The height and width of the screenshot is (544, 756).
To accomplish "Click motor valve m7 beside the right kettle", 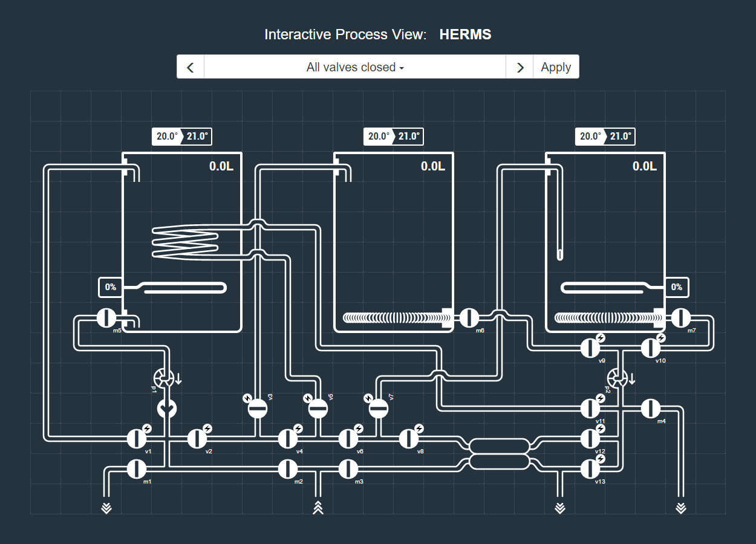I will click(x=680, y=317).
